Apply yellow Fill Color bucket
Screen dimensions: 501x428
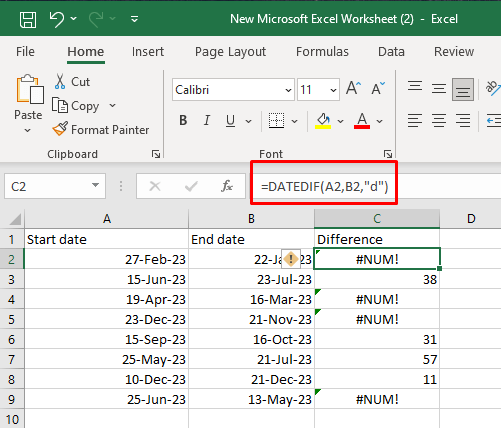[323, 120]
